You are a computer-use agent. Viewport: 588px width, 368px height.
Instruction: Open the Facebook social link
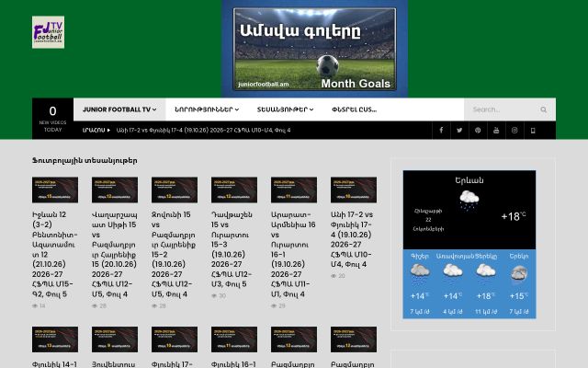(441, 131)
